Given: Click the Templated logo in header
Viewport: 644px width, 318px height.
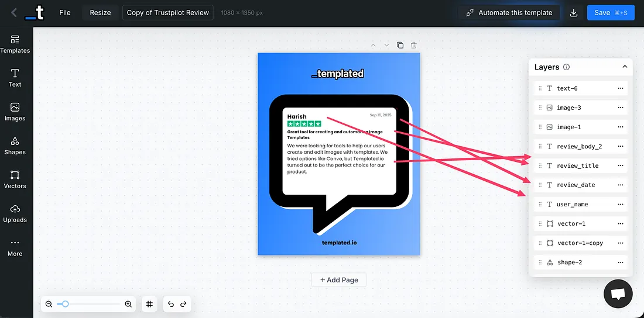Looking at the screenshot, I should [34, 13].
